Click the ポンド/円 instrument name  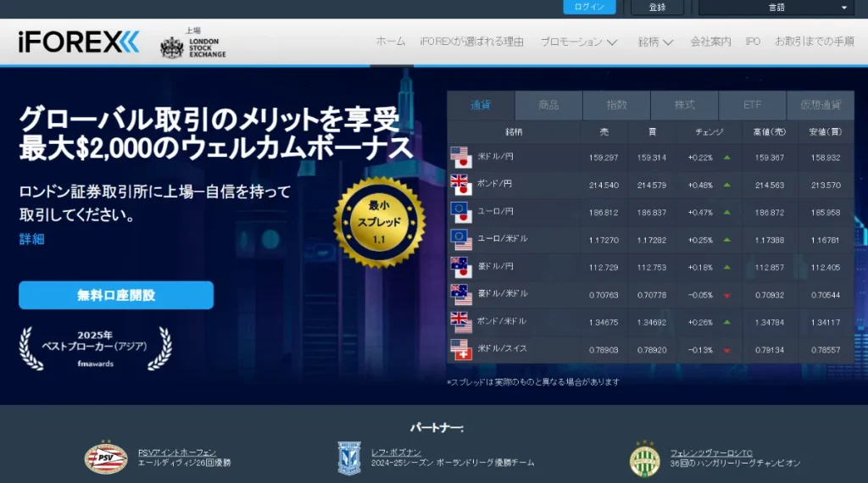[494, 184]
